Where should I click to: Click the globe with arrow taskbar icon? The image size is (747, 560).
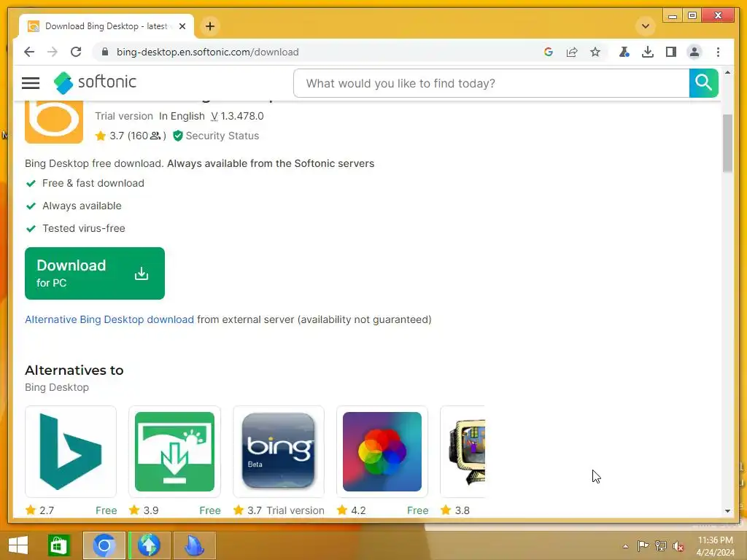(149, 545)
